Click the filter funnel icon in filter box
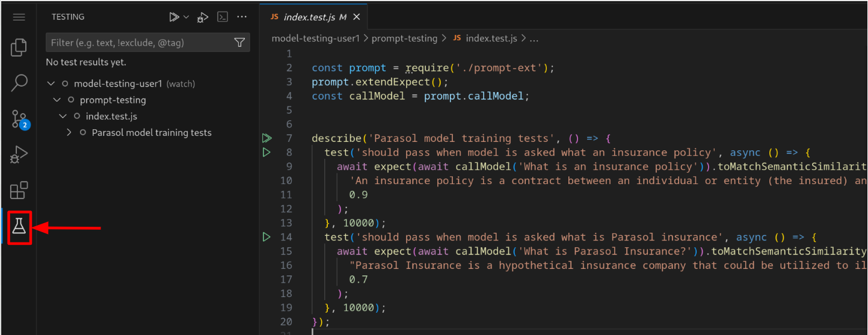This screenshot has width=868, height=335. click(239, 43)
